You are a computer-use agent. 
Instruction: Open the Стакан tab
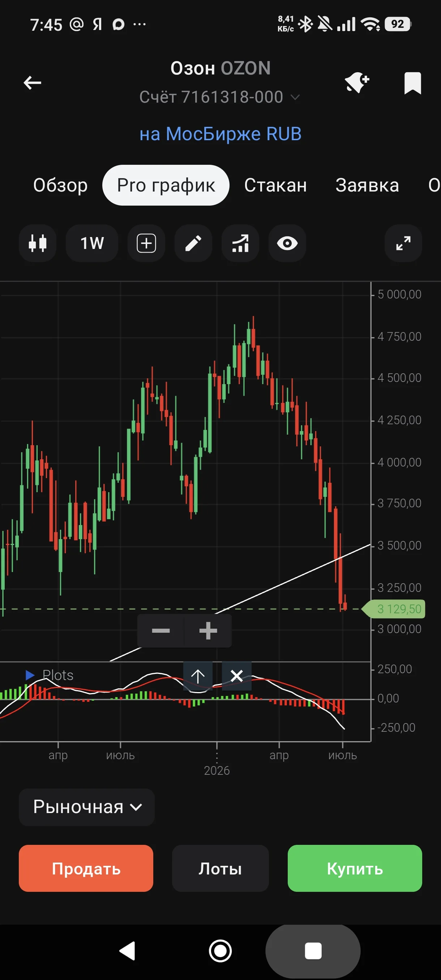click(x=275, y=185)
